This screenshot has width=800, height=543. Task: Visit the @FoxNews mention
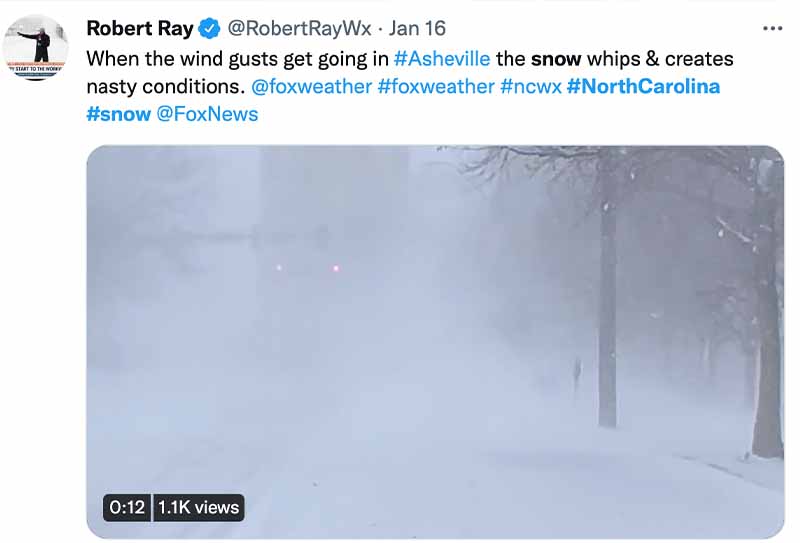coord(207,114)
